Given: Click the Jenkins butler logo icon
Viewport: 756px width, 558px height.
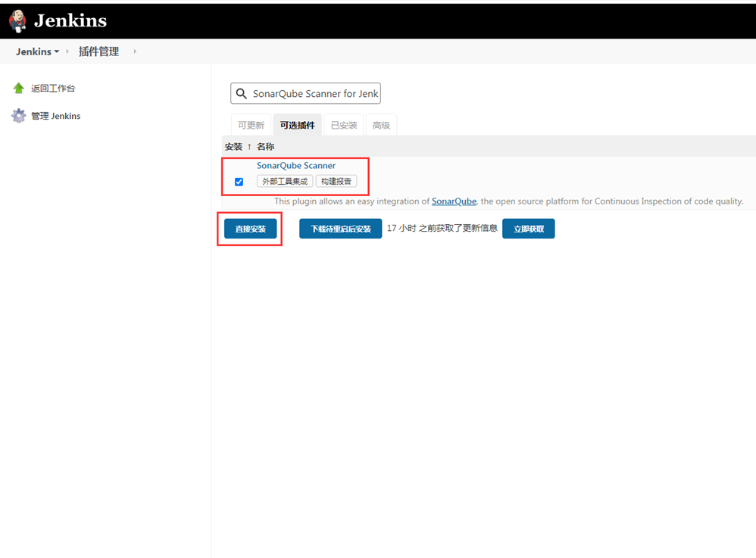Looking at the screenshot, I should coord(17,21).
